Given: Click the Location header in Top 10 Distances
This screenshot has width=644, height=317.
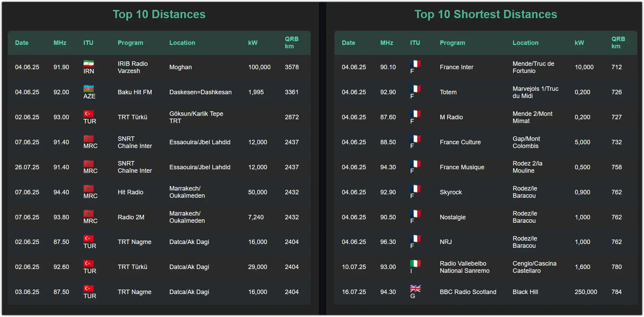Looking at the screenshot, I should coord(182,43).
